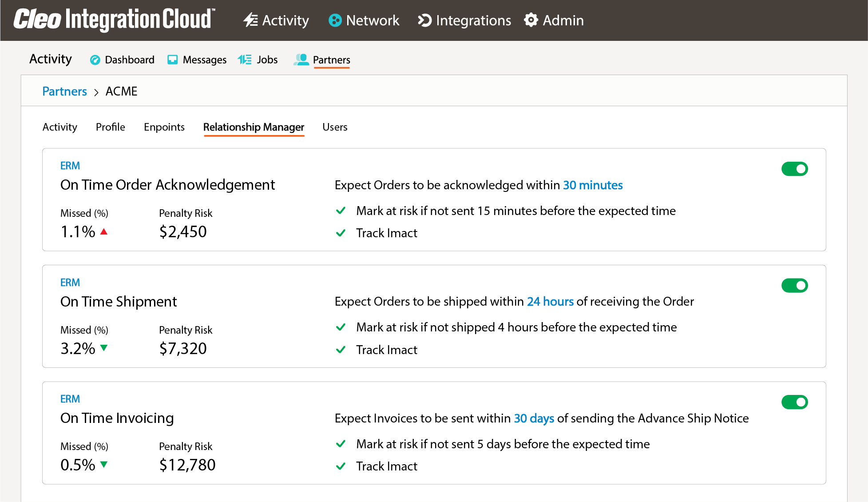Click the Partners breadcrumb link
Viewport: 868px width, 502px height.
coord(64,92)
